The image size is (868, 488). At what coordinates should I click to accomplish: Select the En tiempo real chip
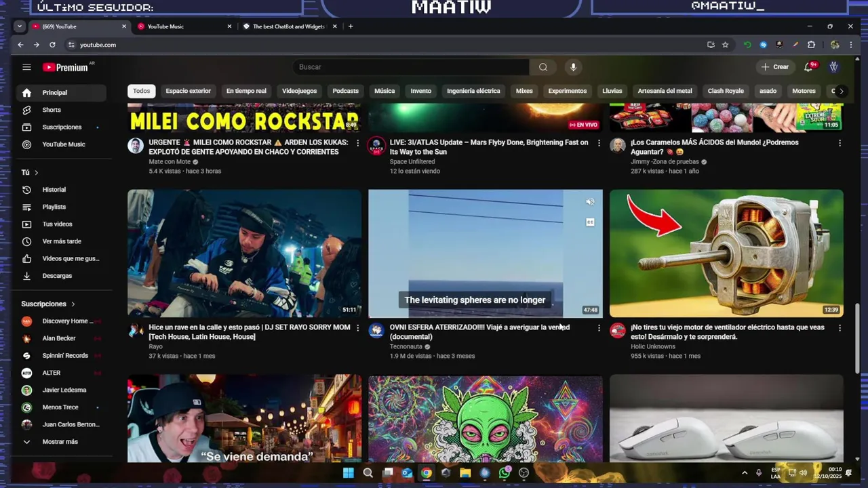[246, 91]
